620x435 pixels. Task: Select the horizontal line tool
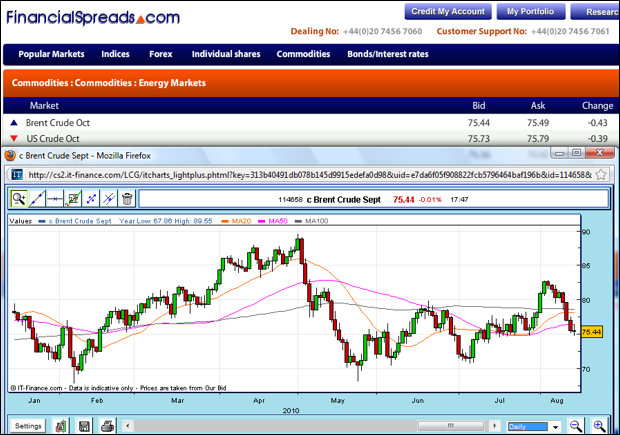[x=55, y=199]
